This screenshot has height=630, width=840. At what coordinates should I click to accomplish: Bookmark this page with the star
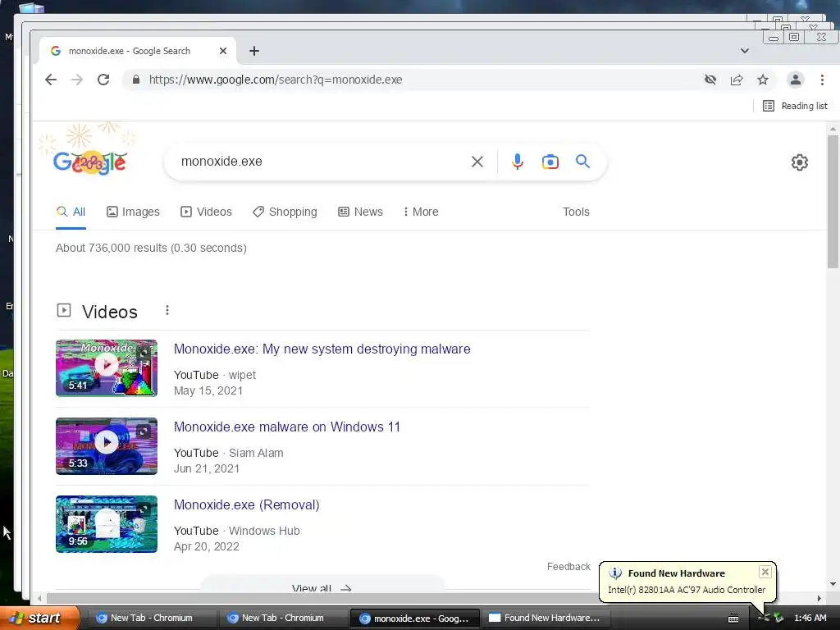[x=763, y=80]
